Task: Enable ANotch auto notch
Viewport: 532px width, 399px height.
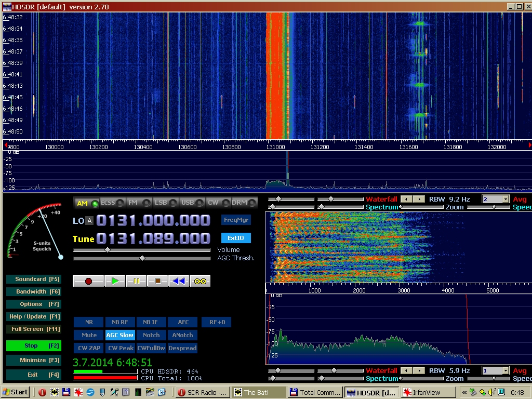Action: click(182, 335)
